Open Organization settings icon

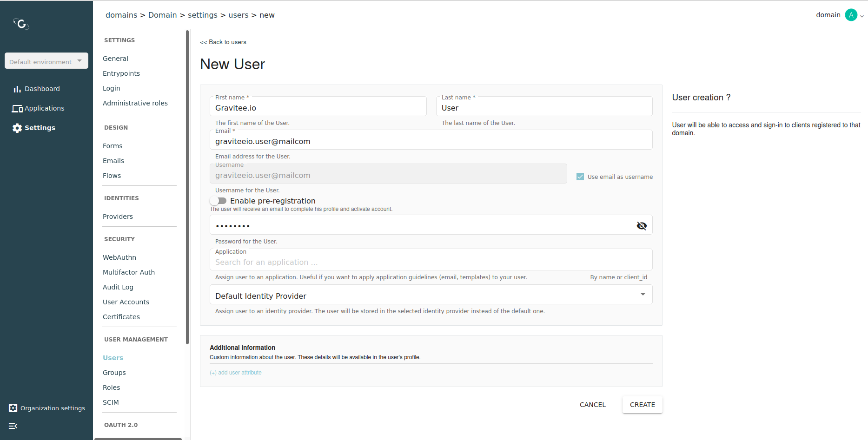(13, 408)
